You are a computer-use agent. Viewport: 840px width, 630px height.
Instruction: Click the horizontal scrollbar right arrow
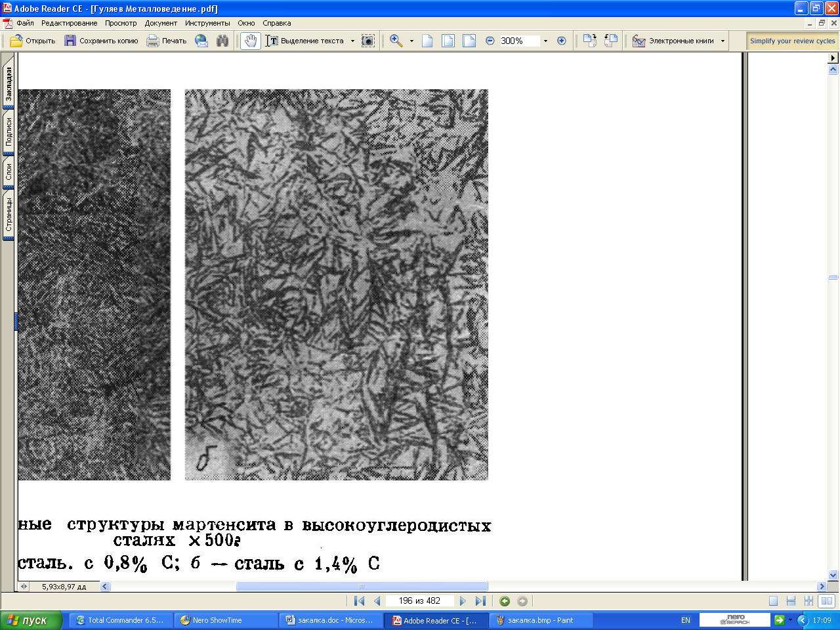(x=822, y=586)
